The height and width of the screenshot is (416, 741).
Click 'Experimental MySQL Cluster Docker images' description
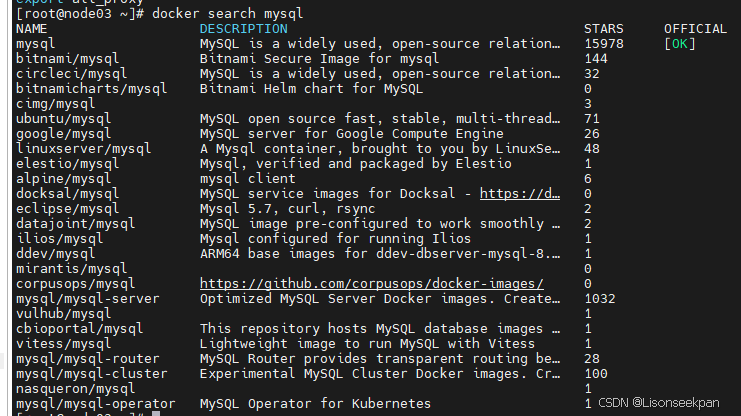click(379, 374)
